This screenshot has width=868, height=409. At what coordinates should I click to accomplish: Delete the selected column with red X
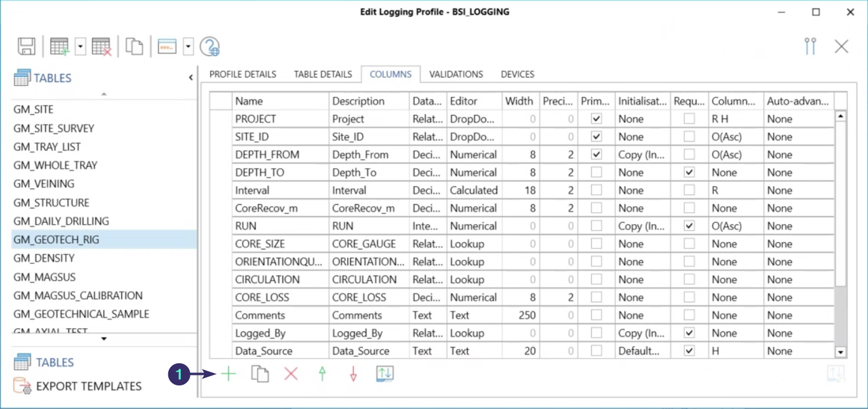tap(291, 374)
